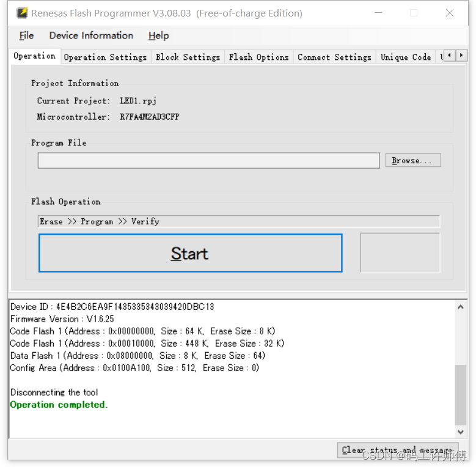
Task: Click the green 'Operation completed.' message
Action: pos(59,405)
